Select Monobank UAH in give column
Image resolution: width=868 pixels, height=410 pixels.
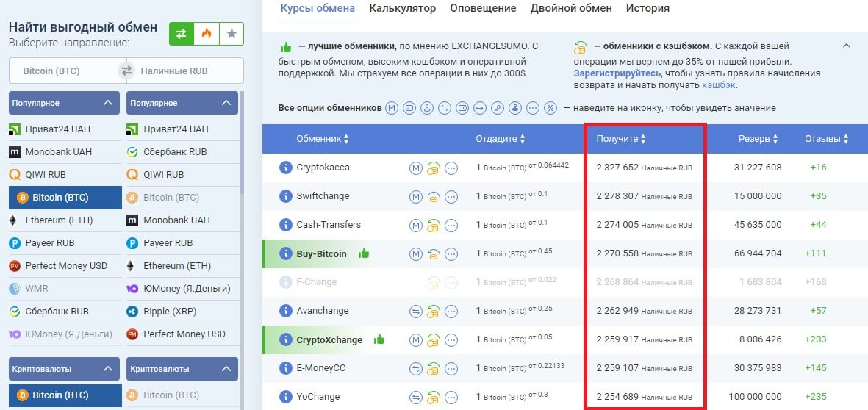point(65,152)
